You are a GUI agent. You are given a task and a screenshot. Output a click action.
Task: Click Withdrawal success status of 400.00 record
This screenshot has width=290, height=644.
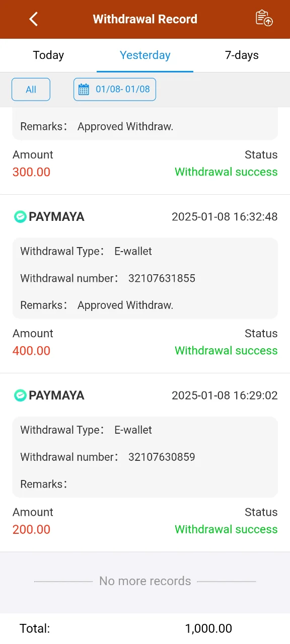(226, 351)
